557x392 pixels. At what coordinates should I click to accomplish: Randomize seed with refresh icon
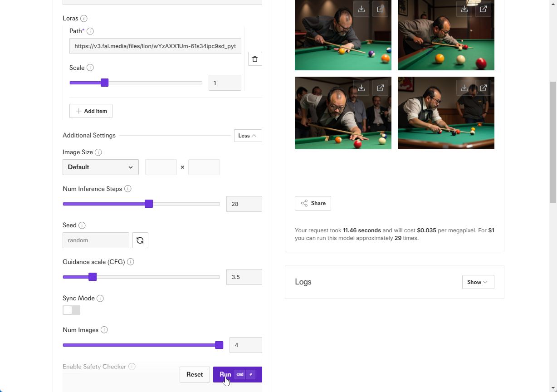[x=140, y=240]
